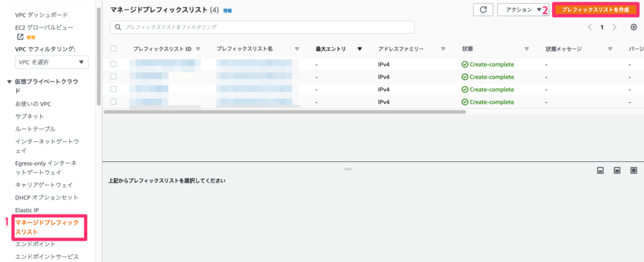Viewport: 644px width, 262px height.
Task: Collapse 仮想プライベートクラウド section
Action: [9, 81]
